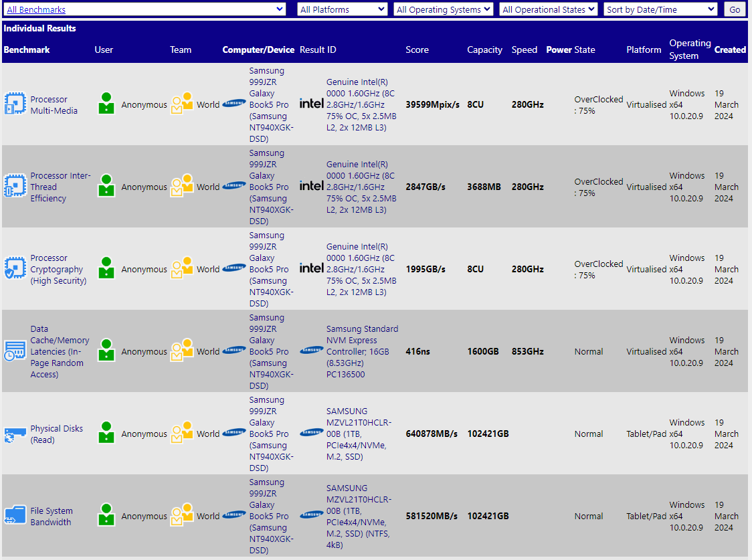Click the Intel logo in the Multi-Media row
Screen dimensions: 752x560
click(311, 104)
